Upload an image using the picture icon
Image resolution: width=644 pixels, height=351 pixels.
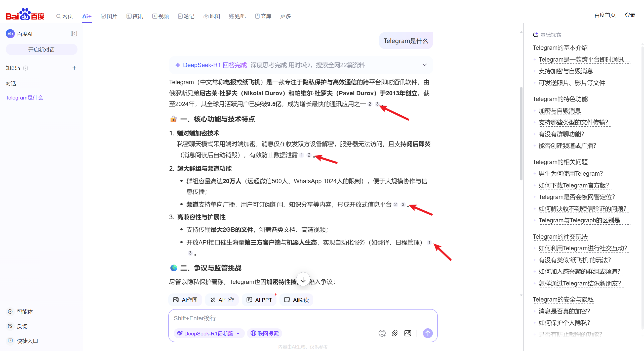tap(408, 333)
